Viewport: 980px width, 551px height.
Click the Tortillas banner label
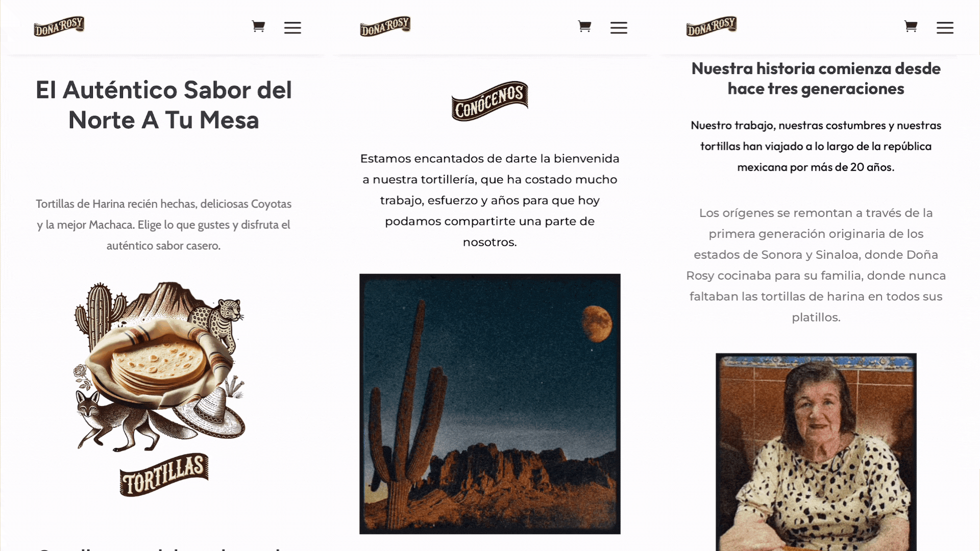pyautogui.click(x=164, y=475)
